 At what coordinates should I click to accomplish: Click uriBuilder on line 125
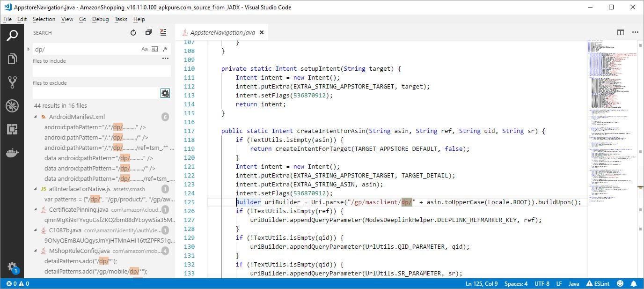pyautogui.click(x=283, y=202)
